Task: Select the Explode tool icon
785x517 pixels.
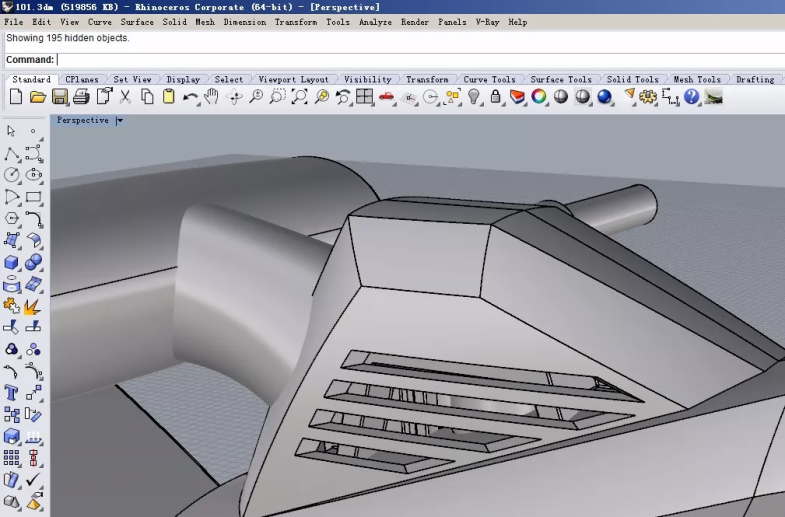Action: (33, 305)
